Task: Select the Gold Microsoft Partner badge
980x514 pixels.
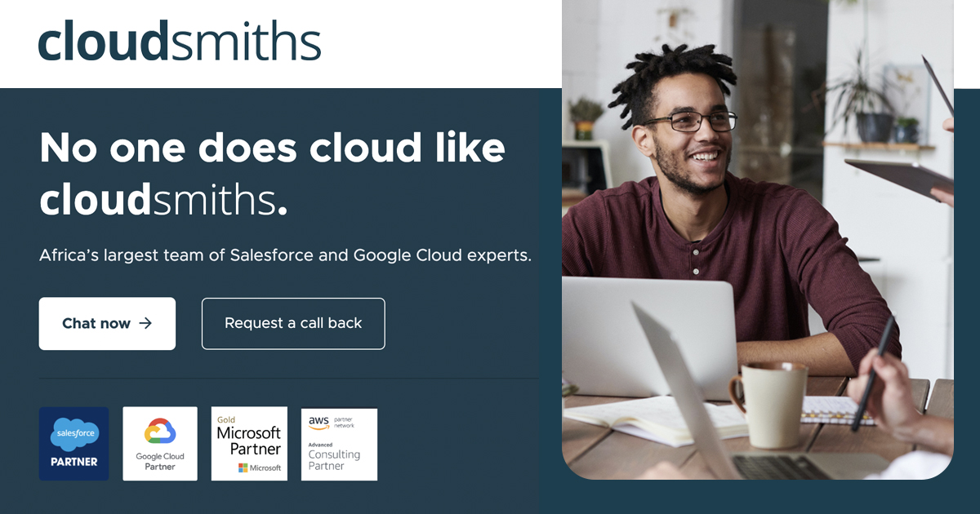Action: click(249, 444)
